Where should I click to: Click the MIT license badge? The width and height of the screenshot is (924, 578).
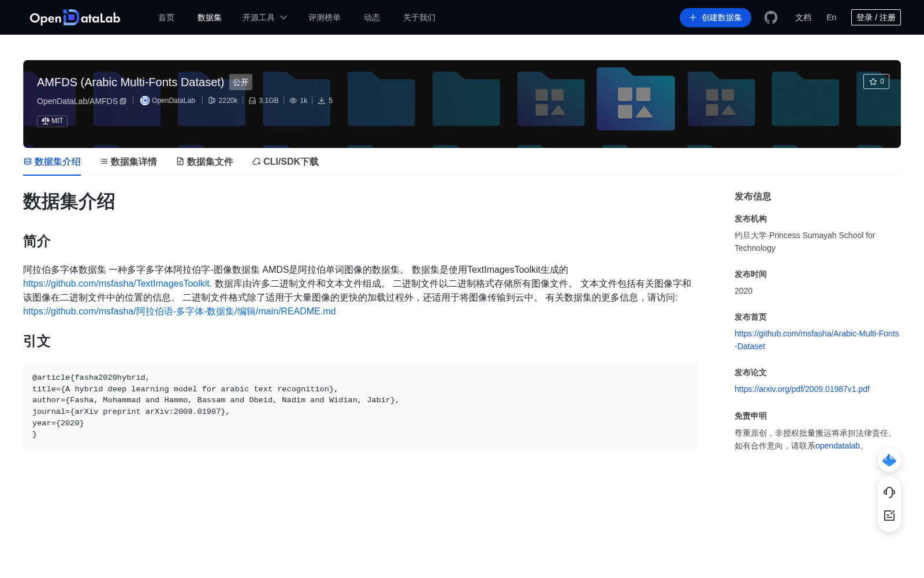pos(52,121)
